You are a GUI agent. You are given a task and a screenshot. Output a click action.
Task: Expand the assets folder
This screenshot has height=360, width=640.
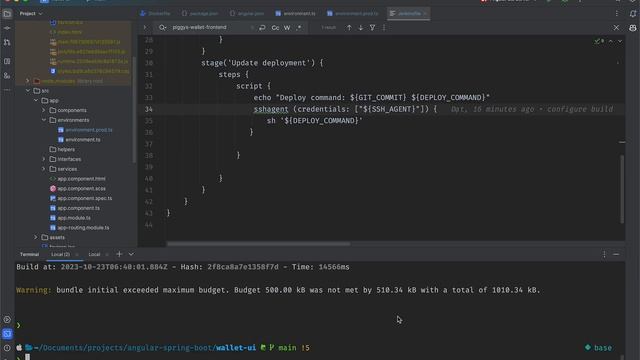[x=36, y=237]
